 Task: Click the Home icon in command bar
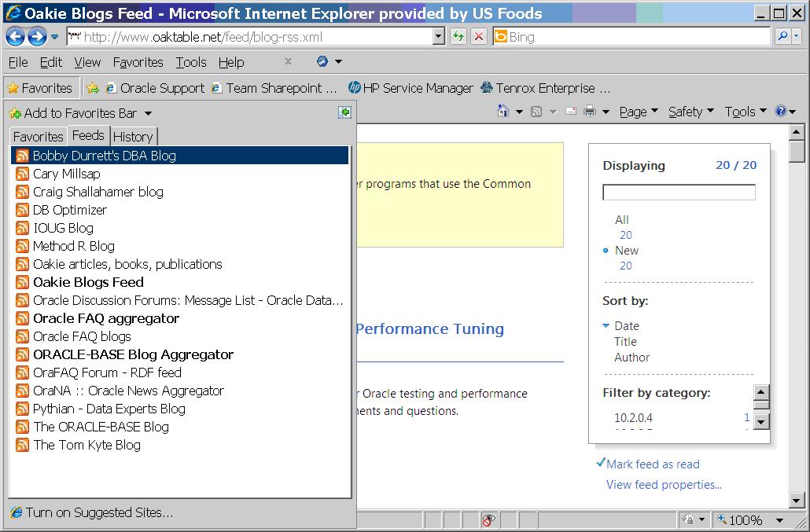pos(503,112)
